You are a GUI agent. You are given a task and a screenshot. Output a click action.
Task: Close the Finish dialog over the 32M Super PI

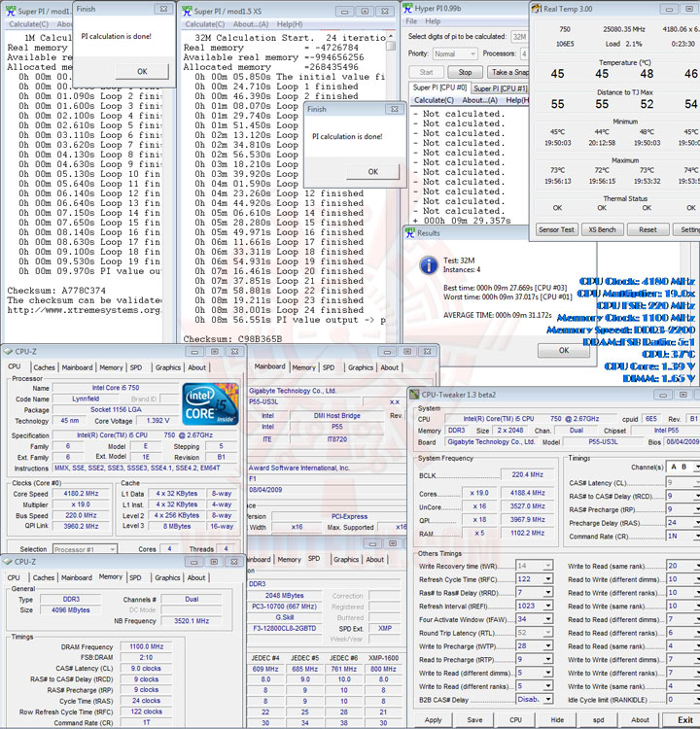[395, 109]
